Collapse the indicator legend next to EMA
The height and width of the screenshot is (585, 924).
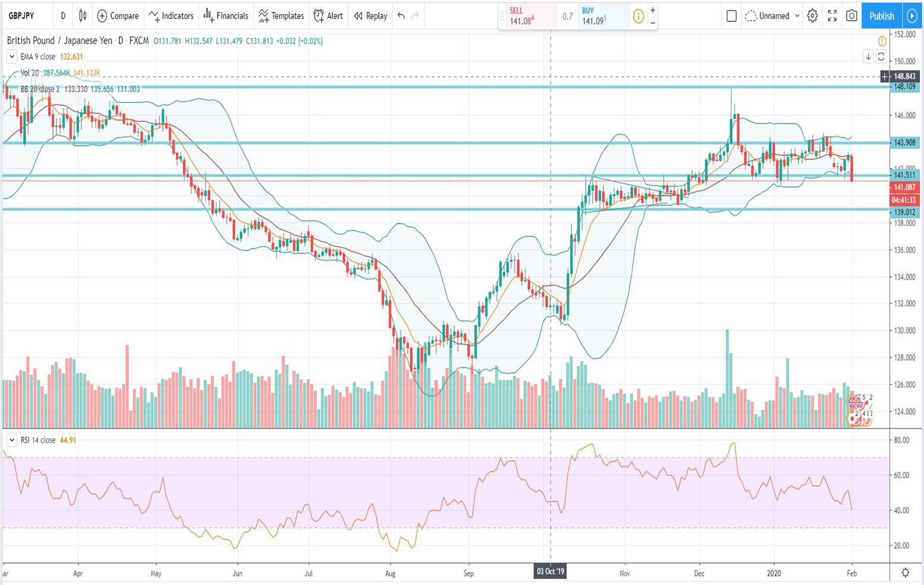click(11, 56)
